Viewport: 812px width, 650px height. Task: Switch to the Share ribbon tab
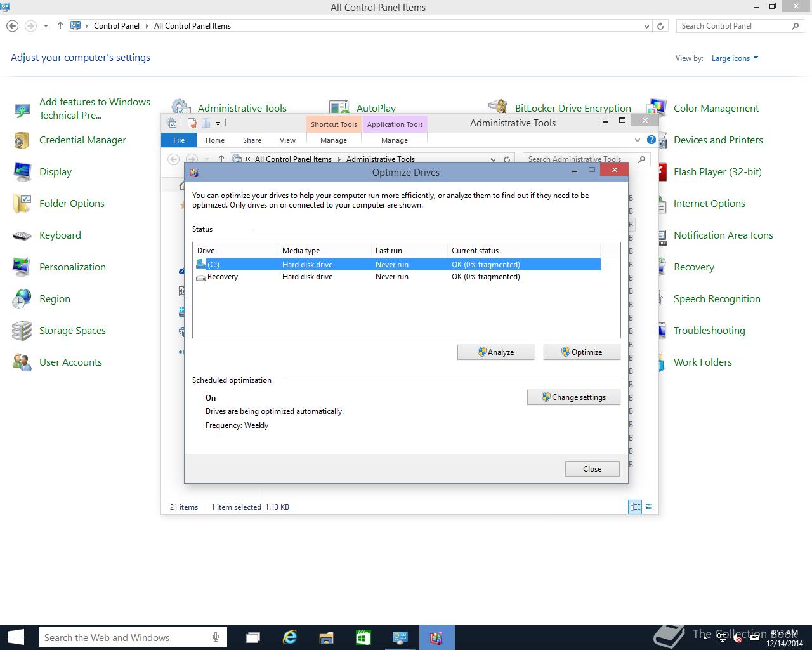252,140
